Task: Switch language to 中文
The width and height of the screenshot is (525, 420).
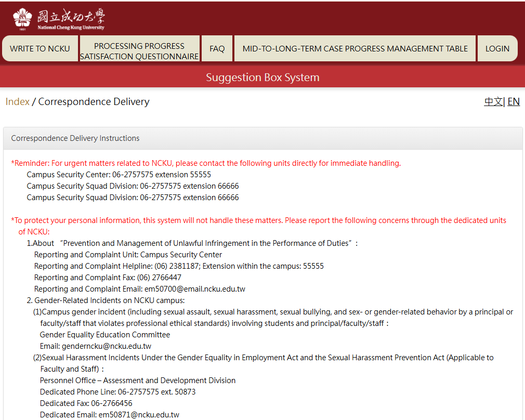Action: [x=493, y=101]
